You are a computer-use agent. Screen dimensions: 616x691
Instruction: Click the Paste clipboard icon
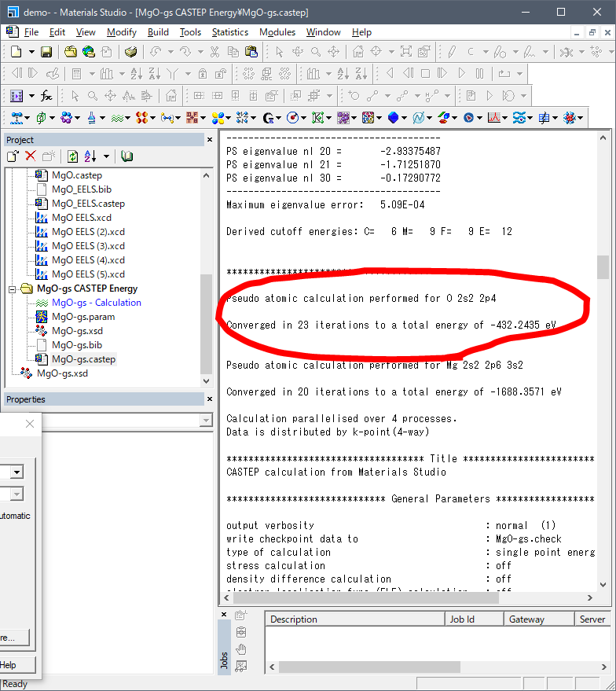(x=251, y=52)
